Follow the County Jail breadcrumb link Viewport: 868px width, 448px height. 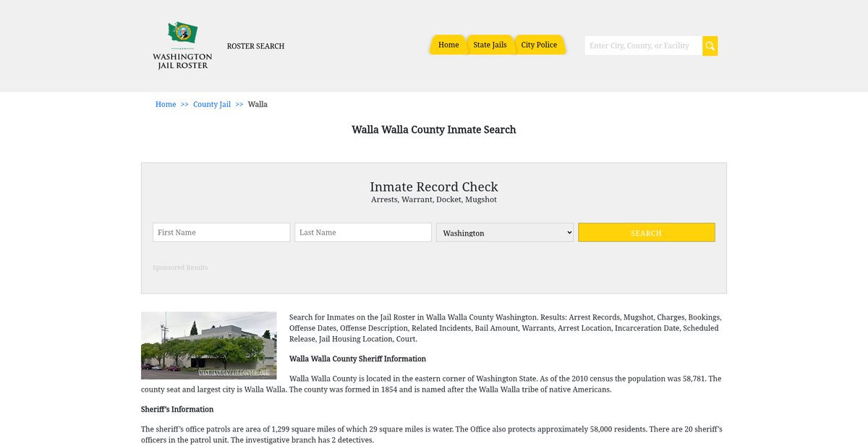pyautogui.click(x=212, y=104)
